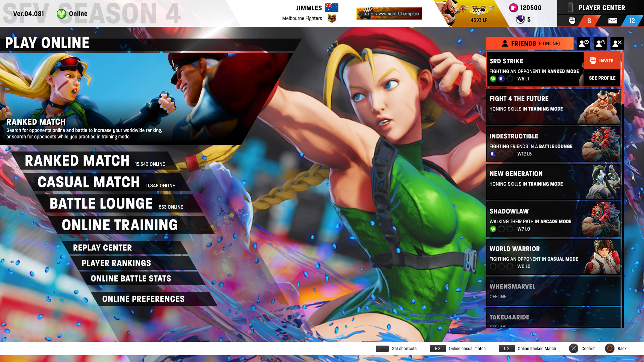Select the Friends tab

pos(530,44)
